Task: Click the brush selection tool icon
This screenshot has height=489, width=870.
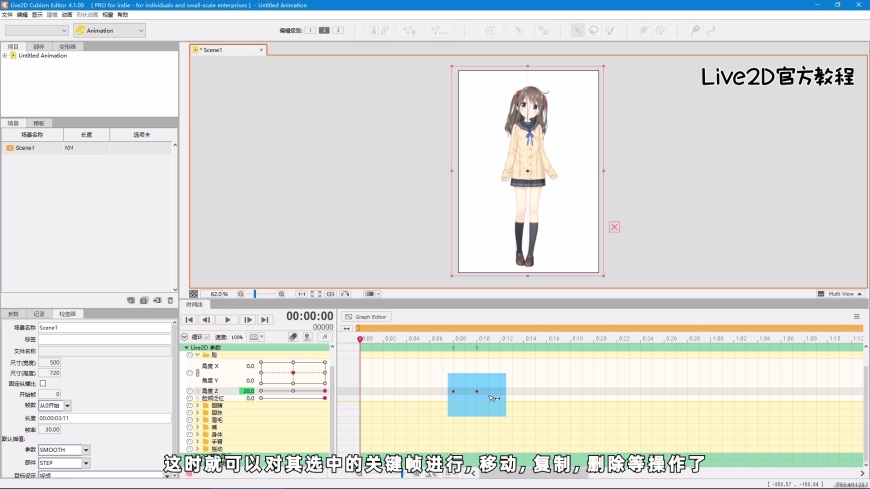Action: 610,31
